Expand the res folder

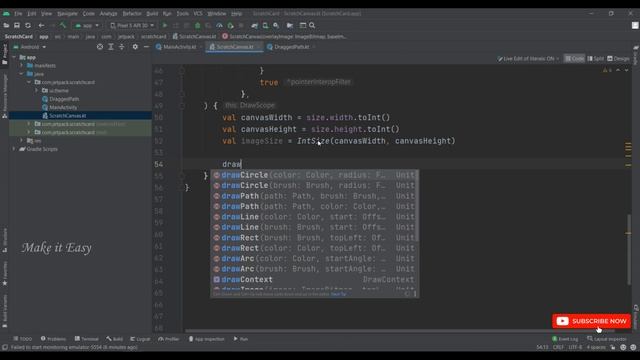22,140
